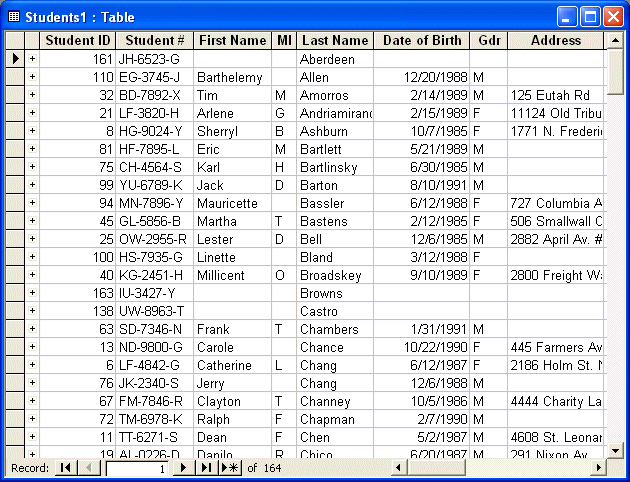This screenshot has height=482, width=630.
Task: Go to first record navigation button
Action: coord(65,468)
